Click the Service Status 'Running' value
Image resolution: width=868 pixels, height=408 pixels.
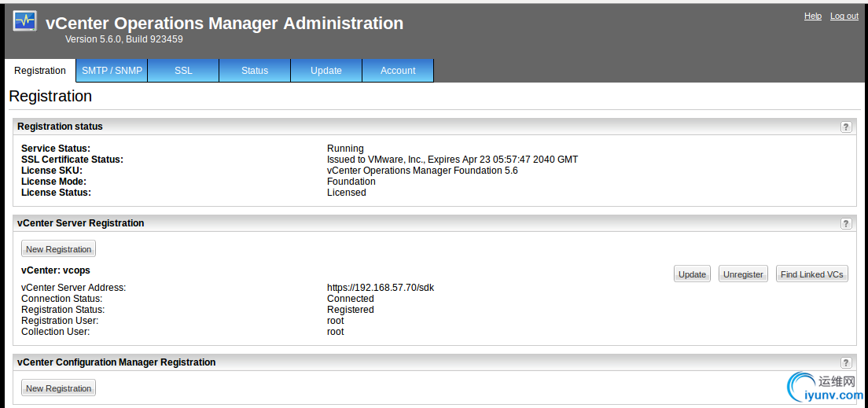[x=345, y=149]
